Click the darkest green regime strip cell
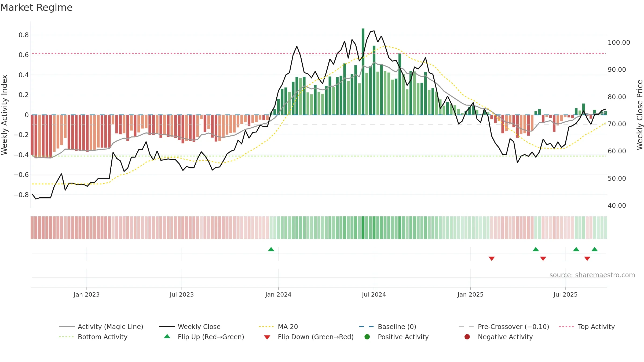The image size is (644, 362). (363, 228)
